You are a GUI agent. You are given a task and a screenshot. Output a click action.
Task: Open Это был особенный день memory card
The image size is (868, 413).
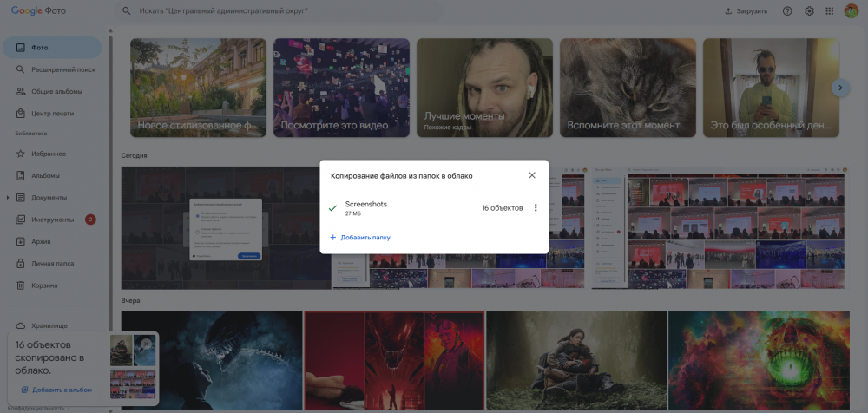771,88
